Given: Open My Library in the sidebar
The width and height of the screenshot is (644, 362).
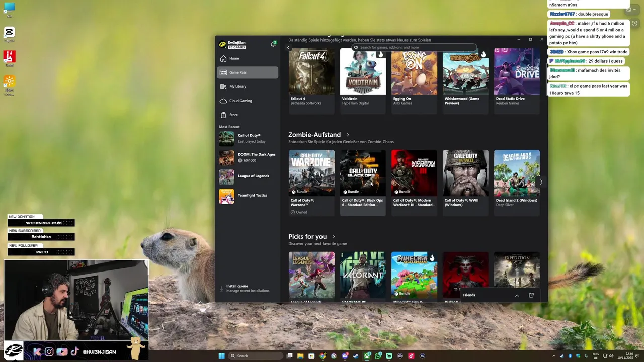Looking at the screenshot, I should click(x=248, y=86).
